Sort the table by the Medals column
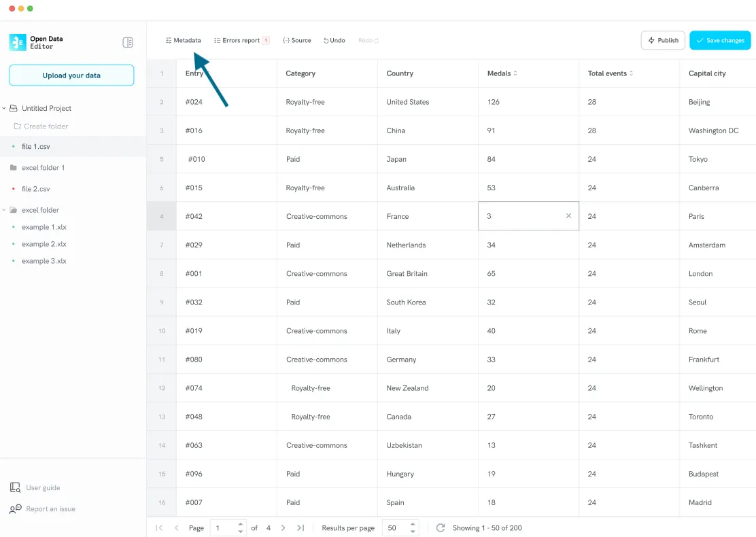 click(514, 73)
